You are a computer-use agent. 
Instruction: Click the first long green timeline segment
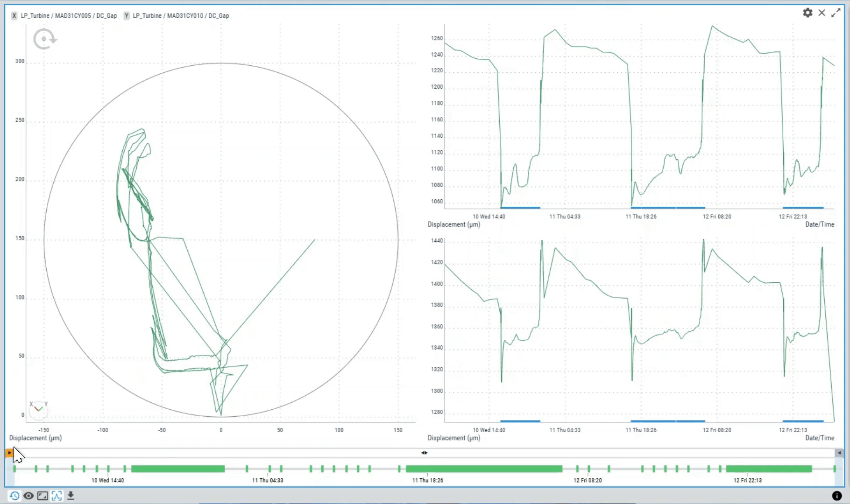click(177, 469)
